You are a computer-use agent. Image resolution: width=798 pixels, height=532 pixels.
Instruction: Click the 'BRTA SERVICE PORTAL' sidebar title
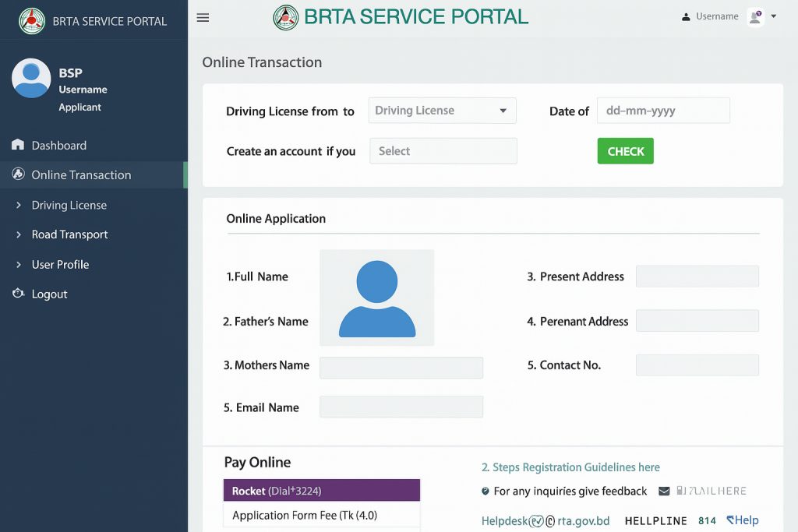pyautogui.click(x=109, y=21)
